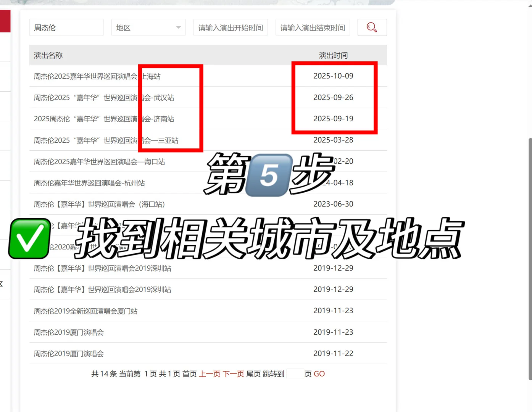Click the 尾页 last page link
The image size is (532, 412).
[253, 374]
